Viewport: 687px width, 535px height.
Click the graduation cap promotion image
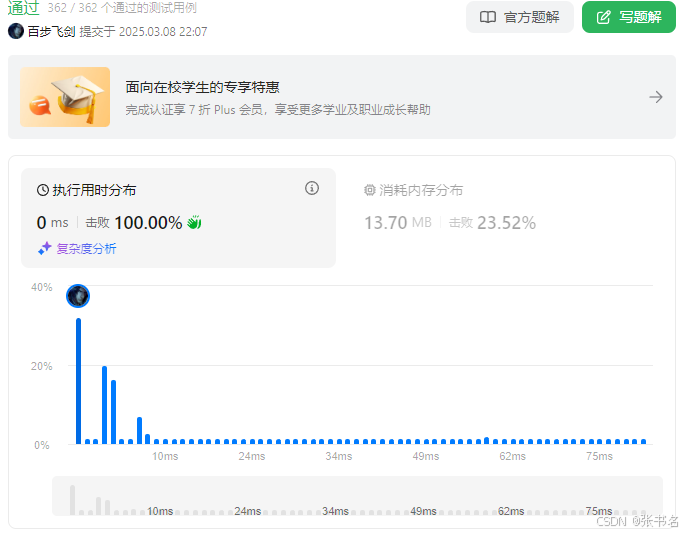click(x=65, y=97)
